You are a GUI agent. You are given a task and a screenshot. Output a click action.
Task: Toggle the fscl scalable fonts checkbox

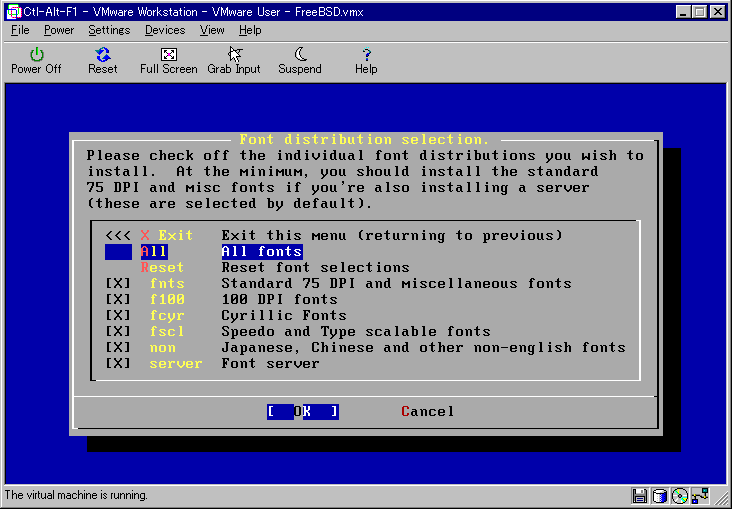click(x=118, y=332)
